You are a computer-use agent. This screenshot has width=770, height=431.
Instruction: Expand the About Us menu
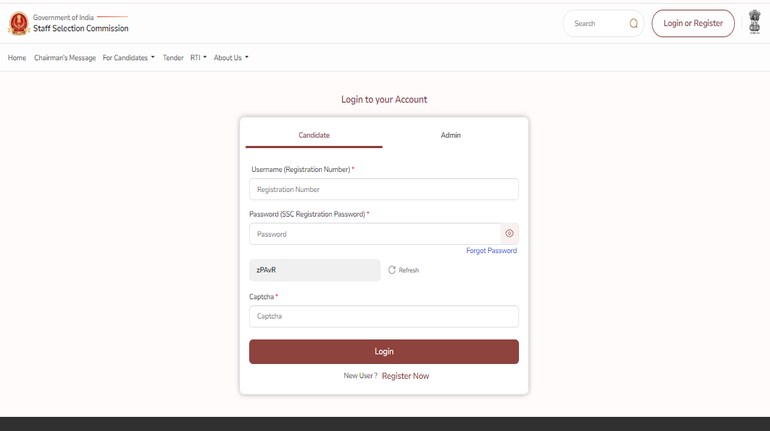231,58
